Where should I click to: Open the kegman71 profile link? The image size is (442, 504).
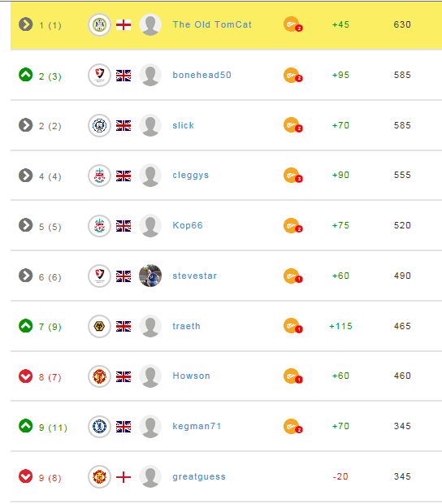[197, 426]
